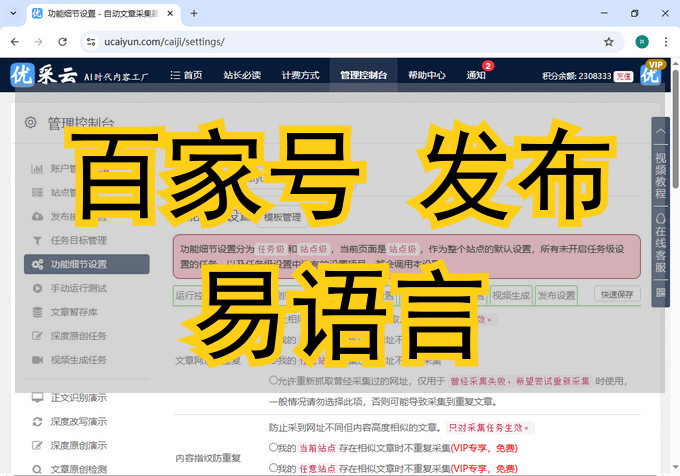Reload the current page
The height and width of the screenshot is (476, 680).
[62, 42]
